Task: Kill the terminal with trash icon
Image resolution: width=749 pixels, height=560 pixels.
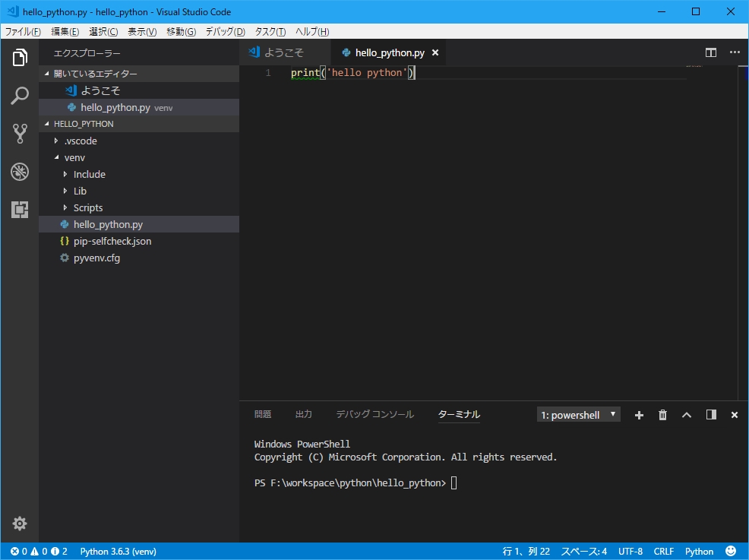Action: pyautogui.click(x=662, y=415)
